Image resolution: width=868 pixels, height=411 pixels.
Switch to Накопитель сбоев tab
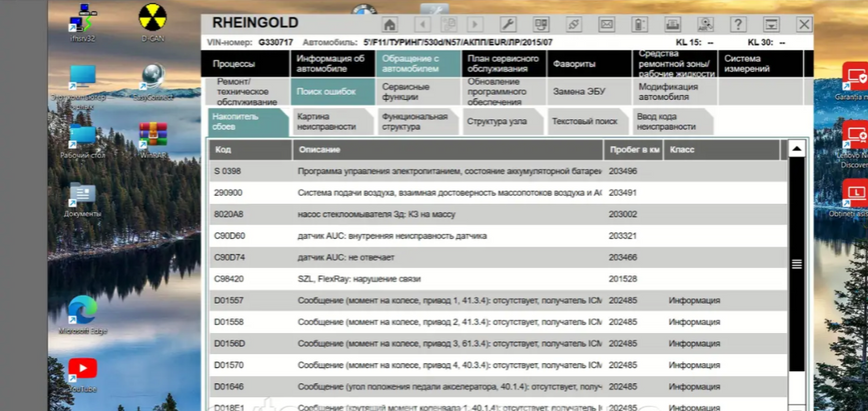[249, 122]
